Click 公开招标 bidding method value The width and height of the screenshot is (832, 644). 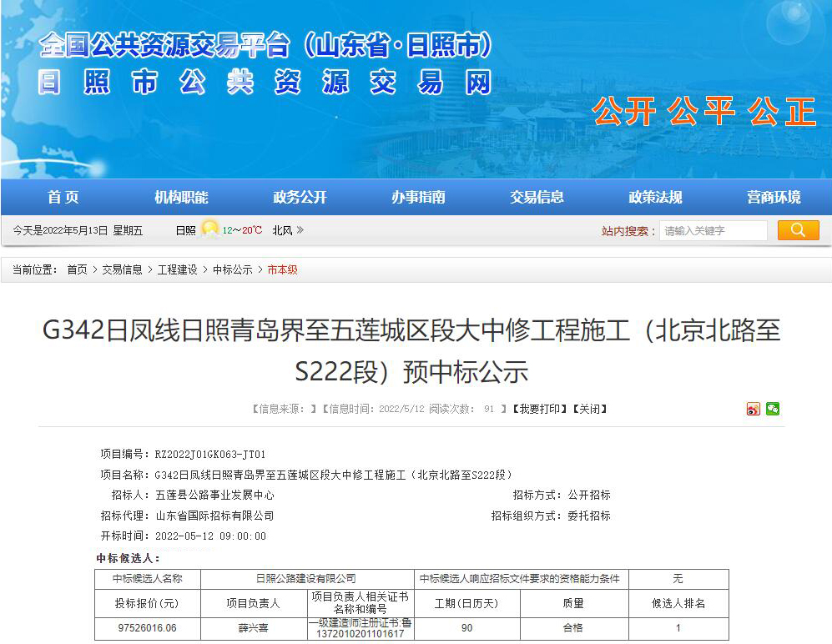pyautogui.click(x=589, y=495)
